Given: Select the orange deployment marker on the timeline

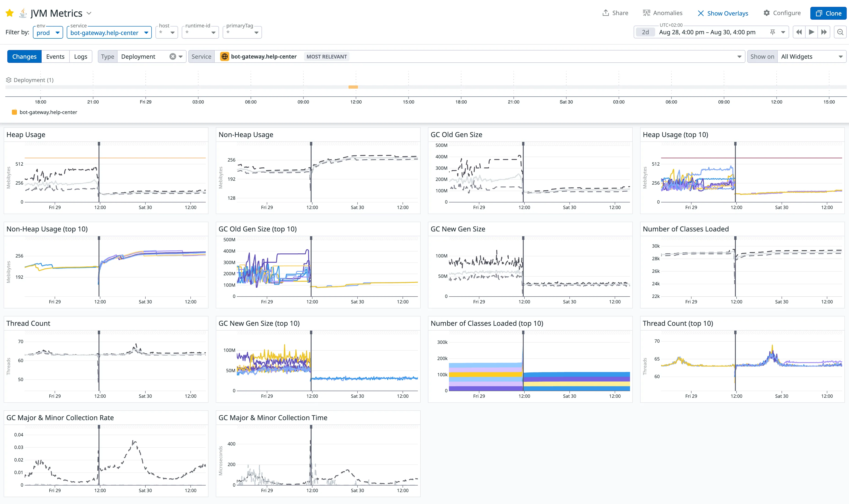Looking at the screenshot, I should (x=353, y=87).
